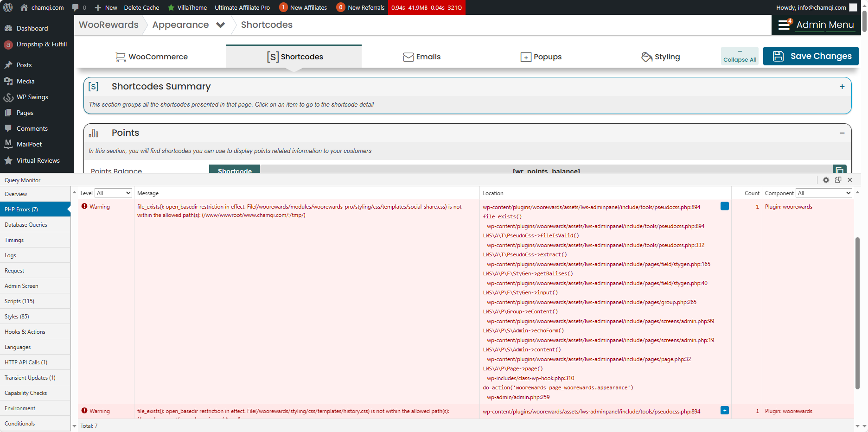Viewport: 868px width, 432px height.
Task: Click the Points bar chart icon
Action: [x=94, y=133]
